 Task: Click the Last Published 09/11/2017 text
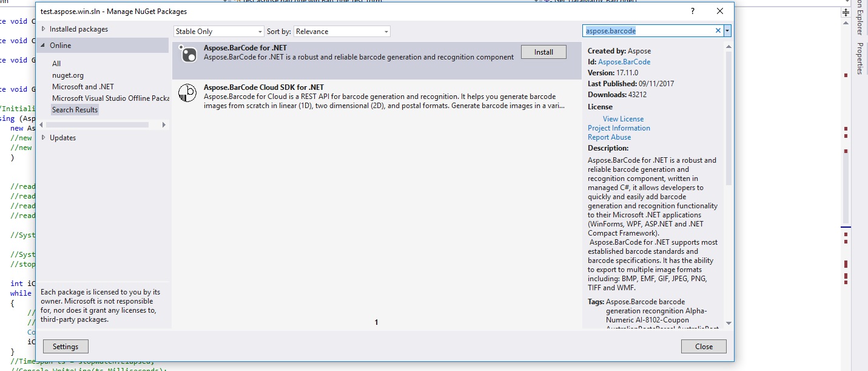coord(631,84)
